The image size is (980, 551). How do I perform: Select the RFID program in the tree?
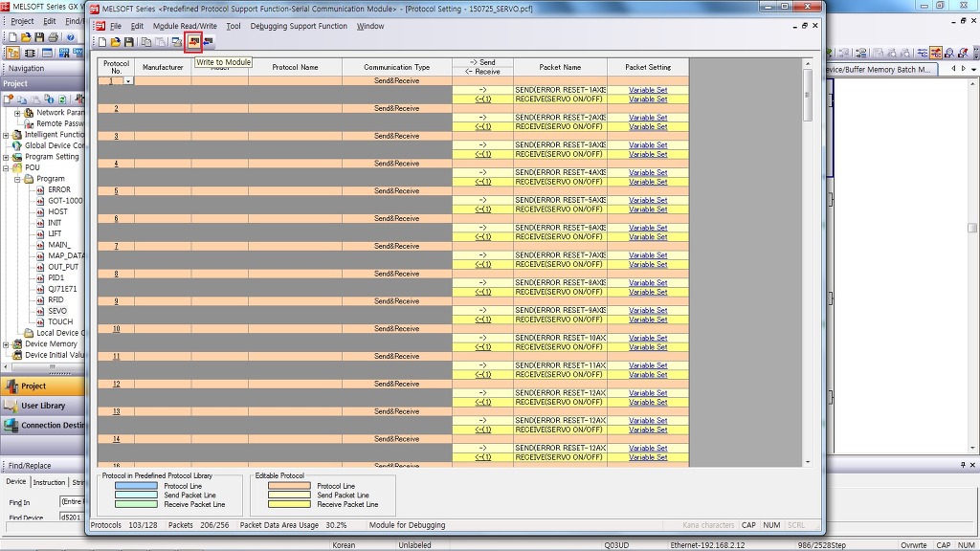pyautogui.click(x=56, y=299)
